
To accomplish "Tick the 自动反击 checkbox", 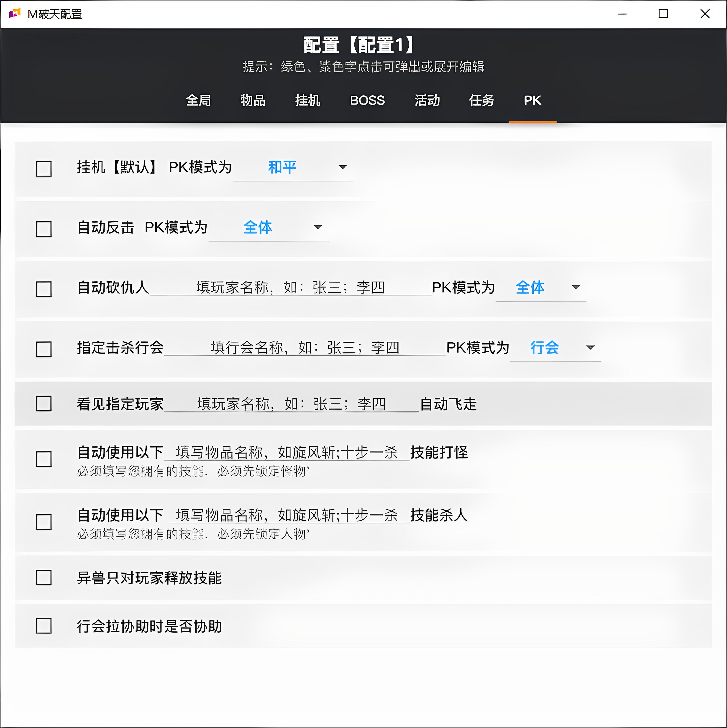I will (44, 229).
